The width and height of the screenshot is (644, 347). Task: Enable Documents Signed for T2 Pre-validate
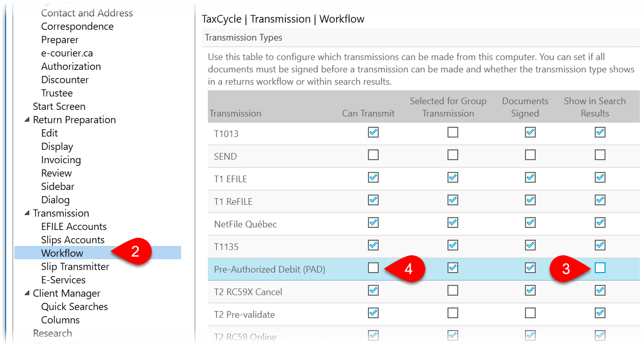point(530,313)
